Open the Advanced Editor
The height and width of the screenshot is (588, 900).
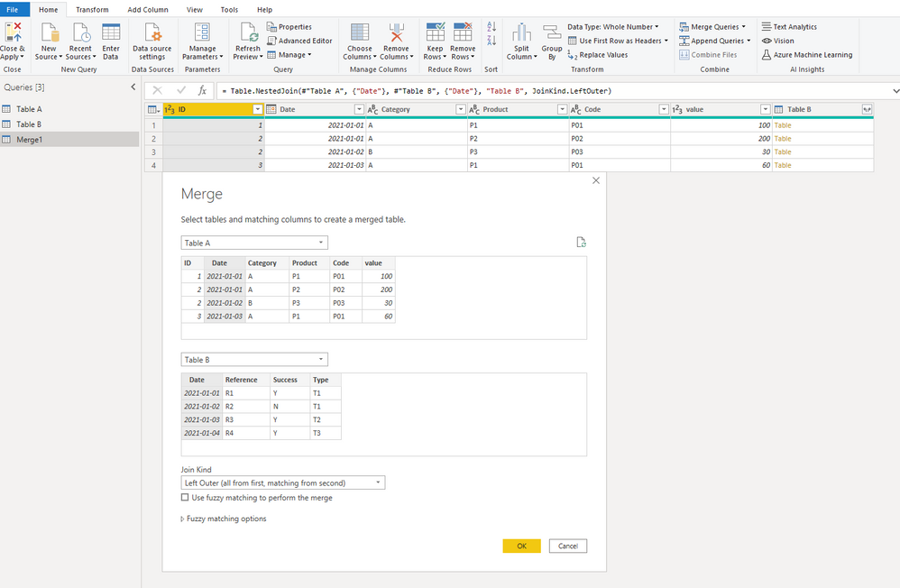(299, 41)
